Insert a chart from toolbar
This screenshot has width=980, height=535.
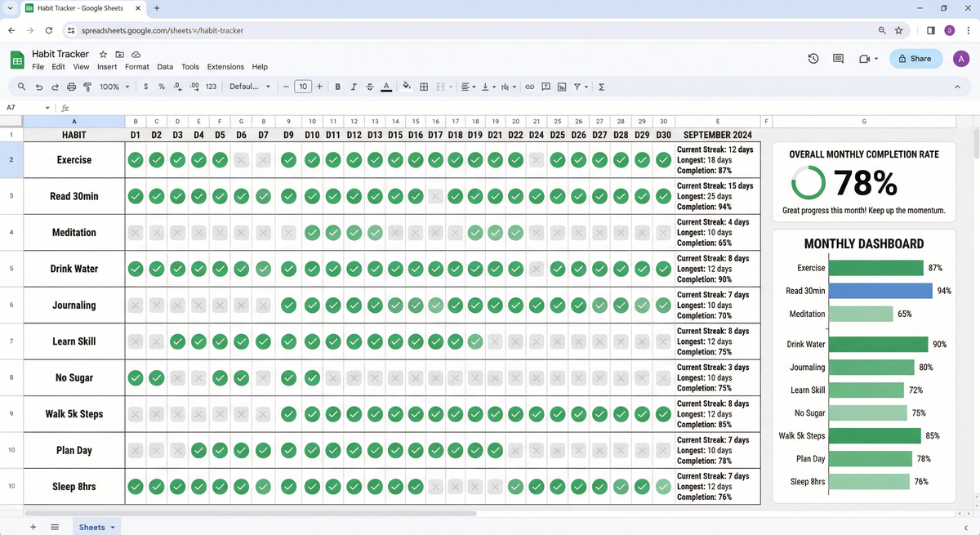(562, 87)
